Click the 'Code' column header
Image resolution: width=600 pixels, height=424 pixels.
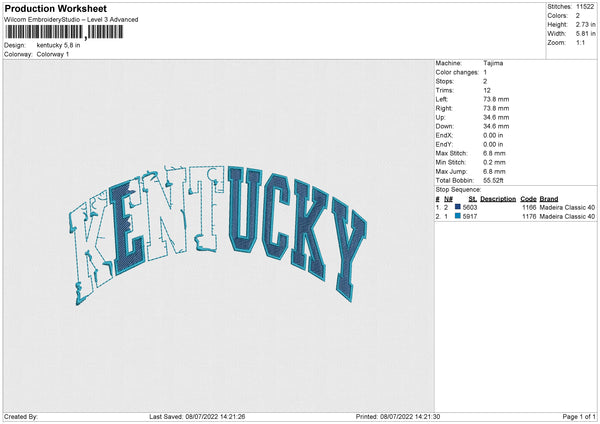(x=528, y=199)
